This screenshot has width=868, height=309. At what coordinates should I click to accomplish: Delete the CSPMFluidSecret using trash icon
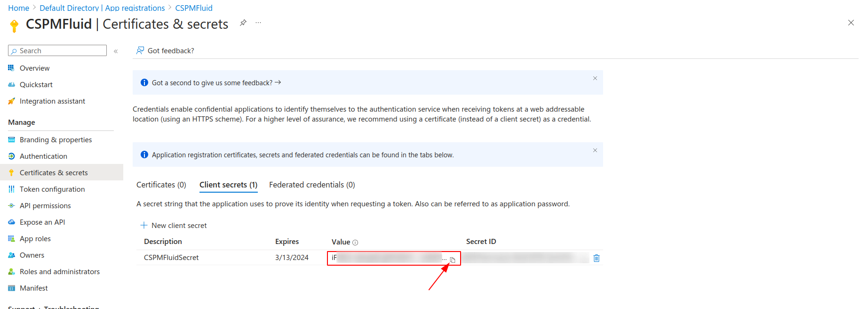tap(596, 258)
